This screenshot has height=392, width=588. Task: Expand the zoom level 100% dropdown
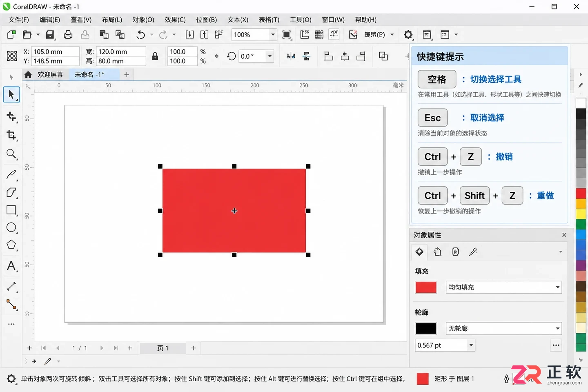click(x=273, y=35)
